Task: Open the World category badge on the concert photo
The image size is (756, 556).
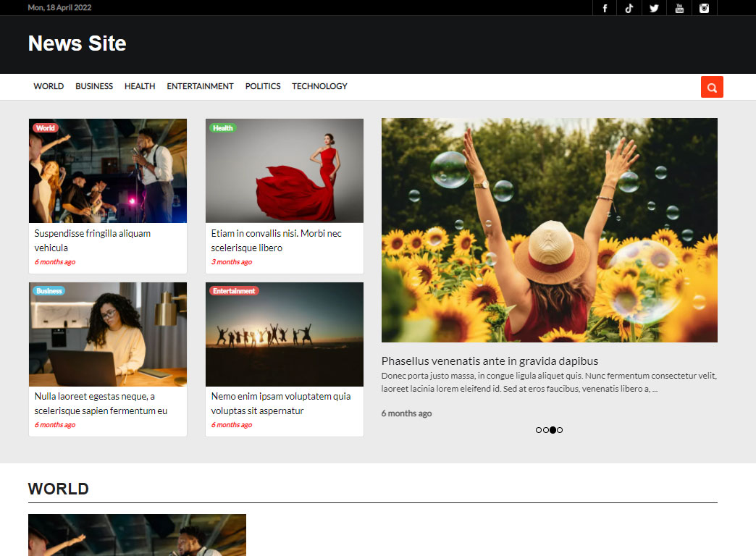Action: (46, 127)
